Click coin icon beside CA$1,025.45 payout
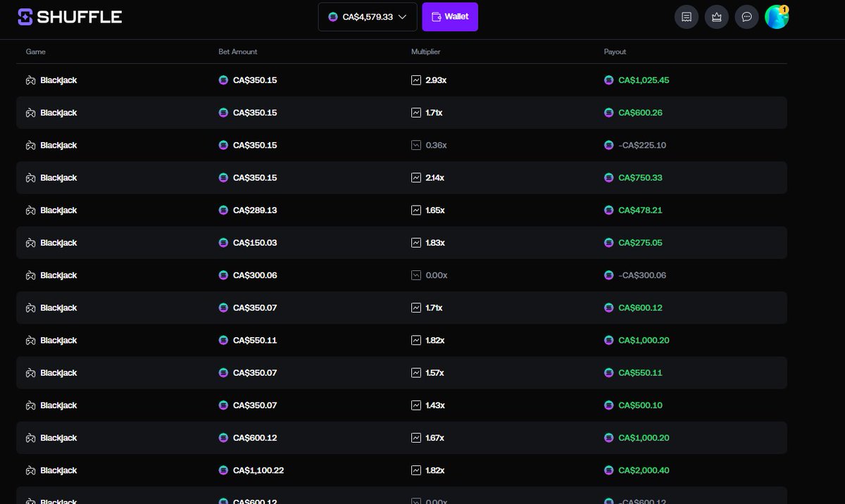Viewport: 845px width, 504px height. point(609,80)
